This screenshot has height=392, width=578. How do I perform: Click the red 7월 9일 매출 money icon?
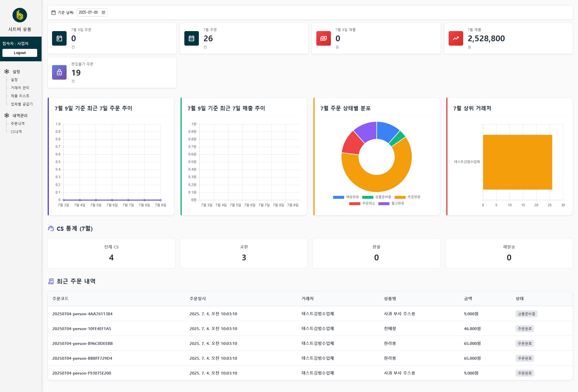324,38
